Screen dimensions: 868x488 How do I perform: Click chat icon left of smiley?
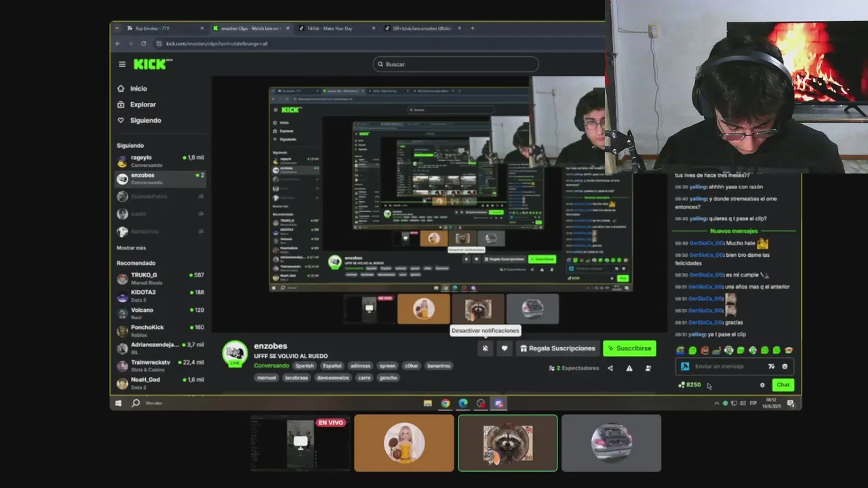click(x=771, y=367)
